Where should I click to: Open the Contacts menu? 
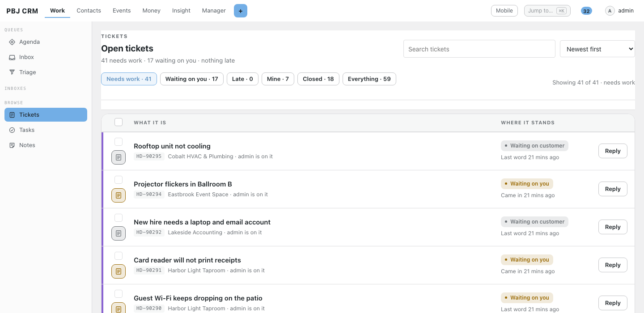(x=89, y=11)
